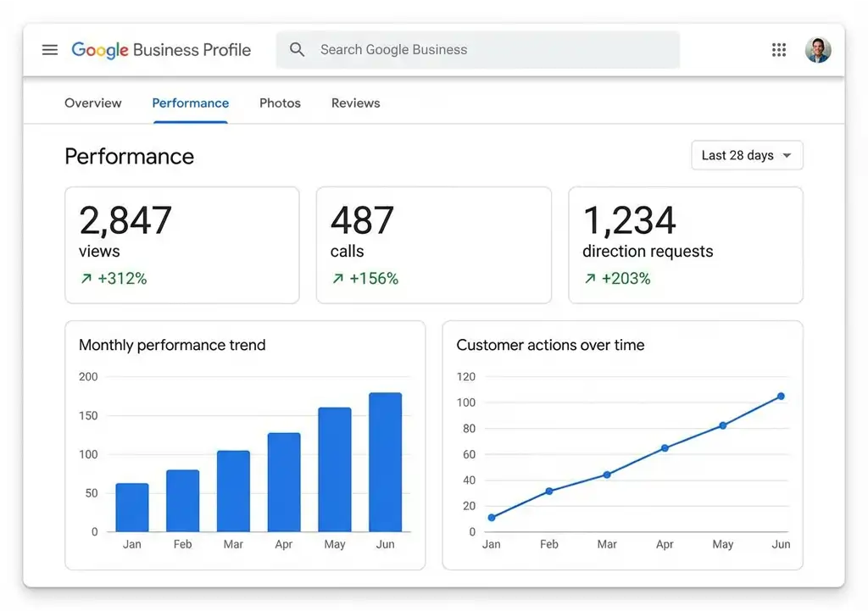Select the Performance tab

(191, 103)
